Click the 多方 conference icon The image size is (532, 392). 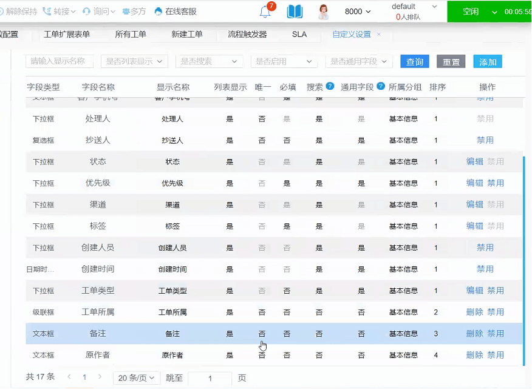point(126,12)
